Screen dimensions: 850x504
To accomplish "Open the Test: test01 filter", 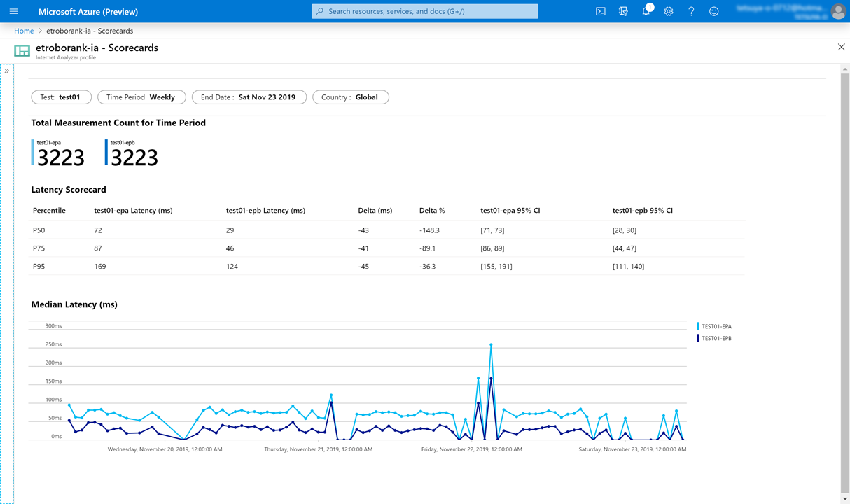I will click(x=61, y=97).
